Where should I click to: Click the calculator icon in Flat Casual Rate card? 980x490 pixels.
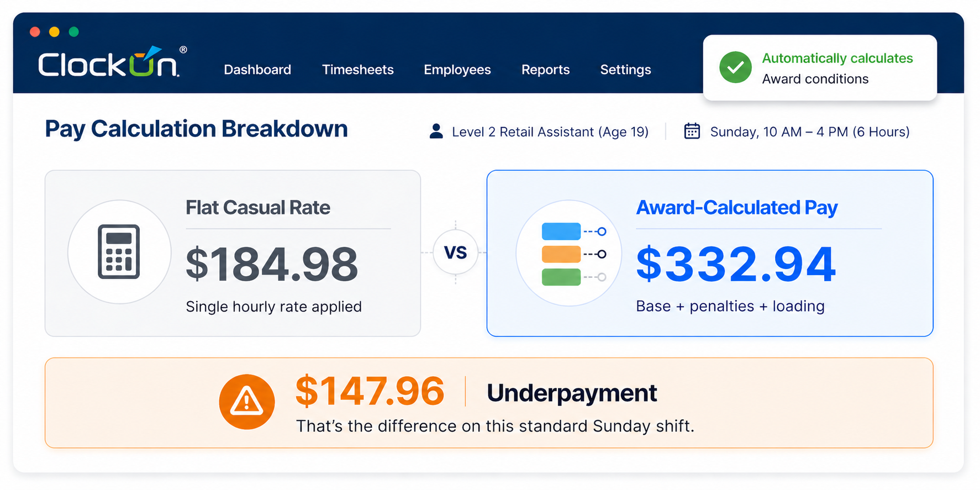[119, 252]
